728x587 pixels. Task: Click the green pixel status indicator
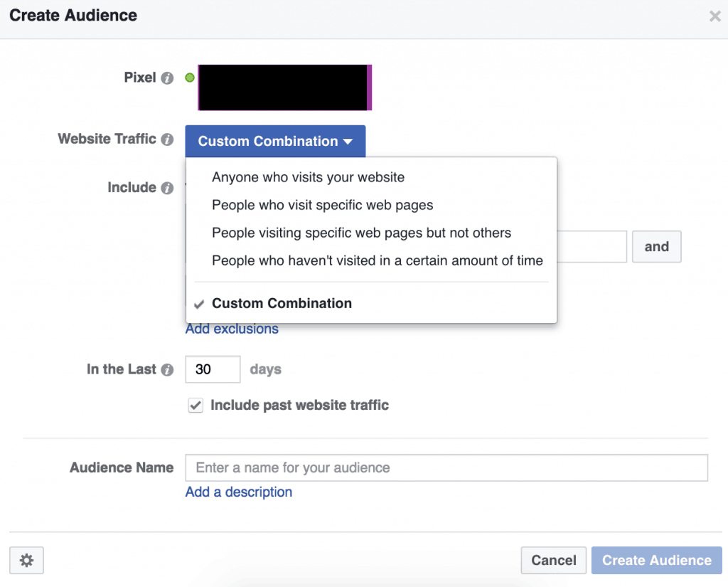188,78
